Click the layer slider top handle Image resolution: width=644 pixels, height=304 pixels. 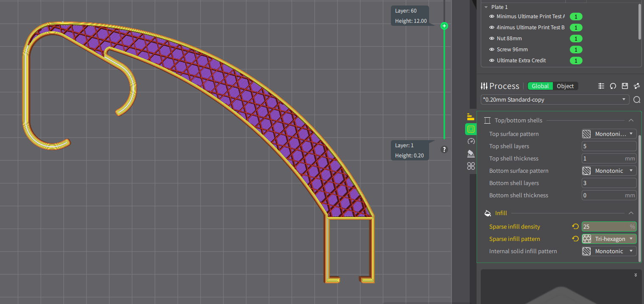click(444, 26)
